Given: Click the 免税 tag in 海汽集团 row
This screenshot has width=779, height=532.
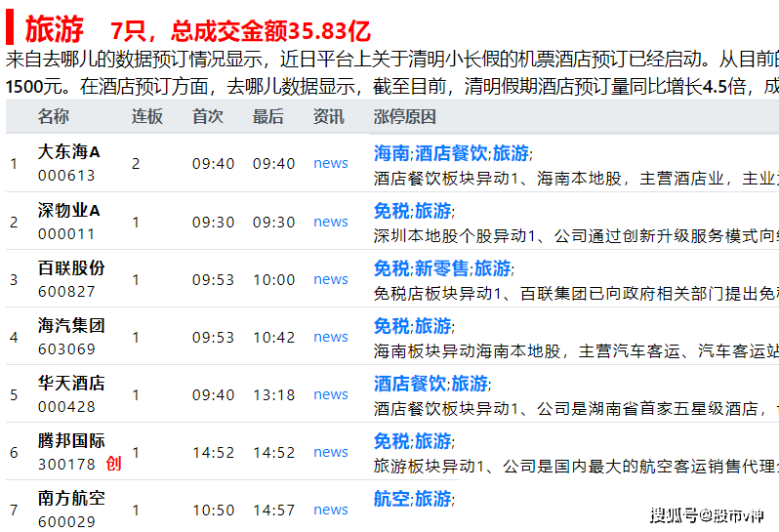Looking at the screenshot, I should point(391,326).
